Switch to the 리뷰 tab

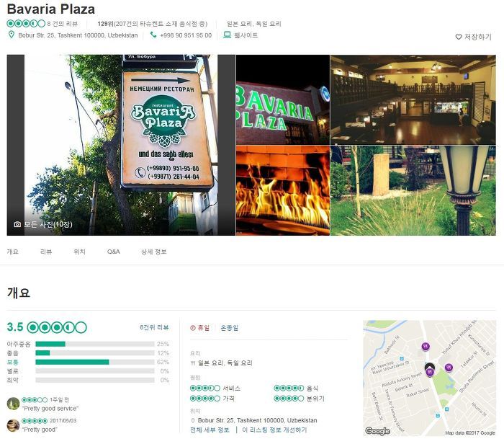(x=46, y=252)
